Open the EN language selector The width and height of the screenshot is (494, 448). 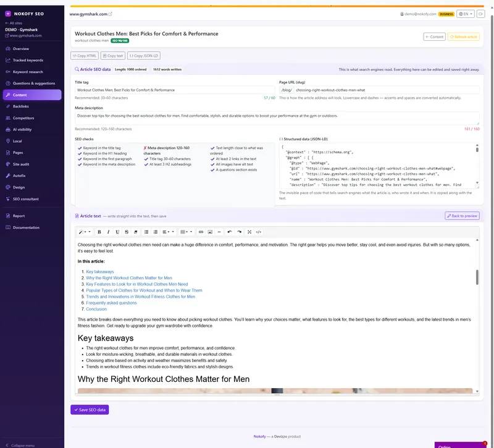[466, 14]
